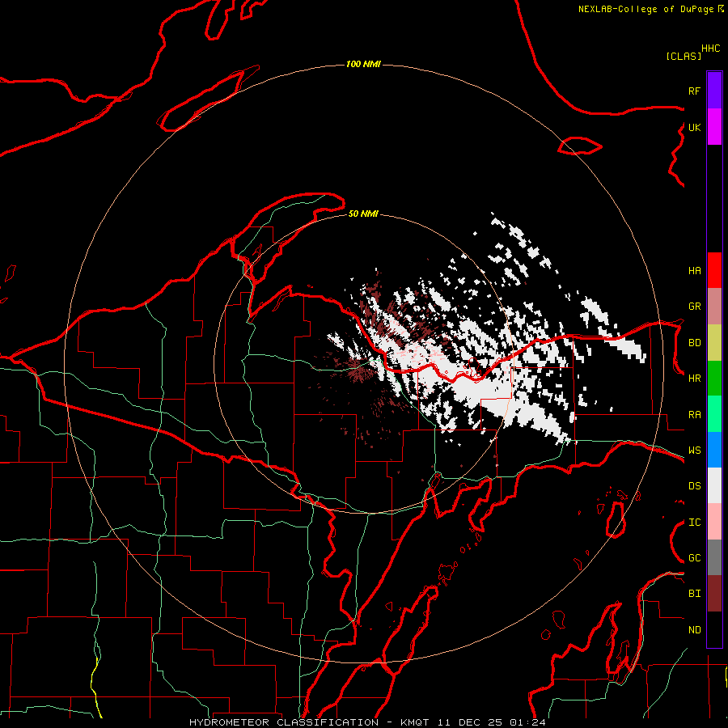Click the GR salmon legend color swatch

[714, 307]
